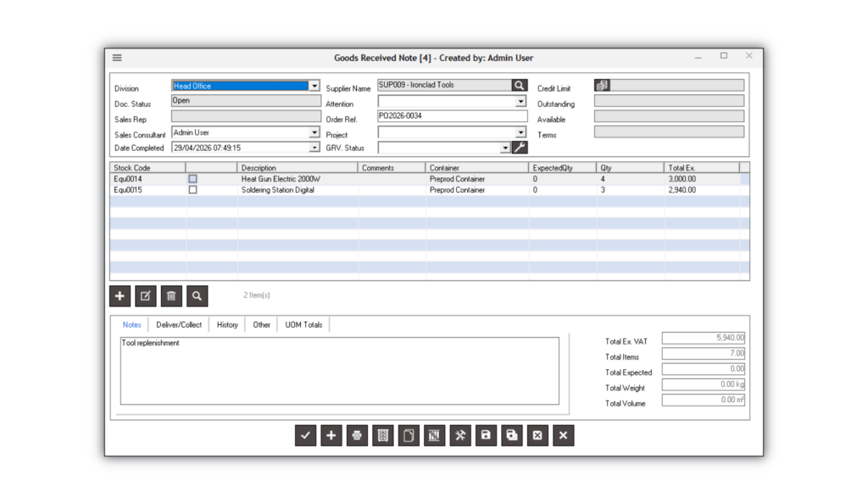Save the document with floppy icon
Screen dimensions: 868x504
[x=486, y=435]
